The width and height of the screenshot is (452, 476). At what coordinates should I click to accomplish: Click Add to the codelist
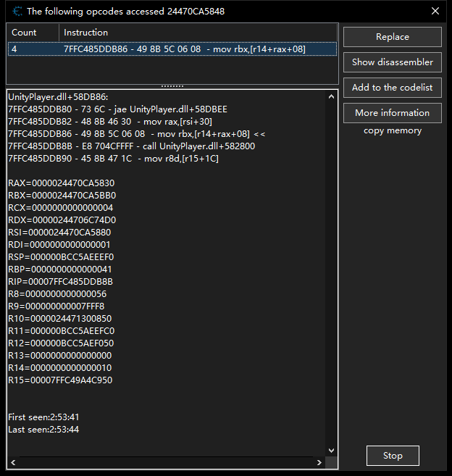pos(392,88)
